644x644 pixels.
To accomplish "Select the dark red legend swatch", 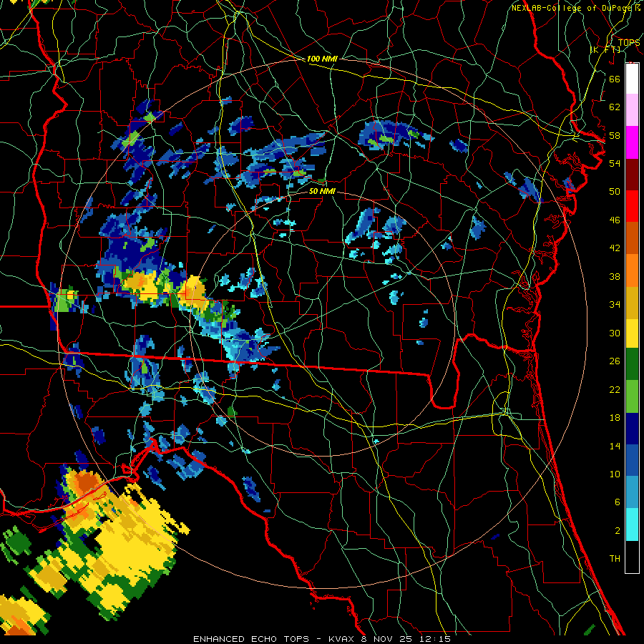I will tap(632, 174).
